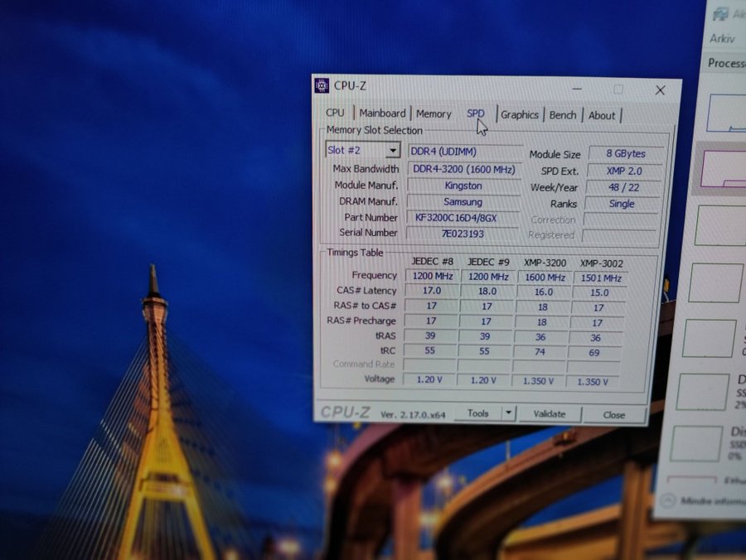Open the Bench tab
The image size is (746, 560).
[x=563, y=115]
